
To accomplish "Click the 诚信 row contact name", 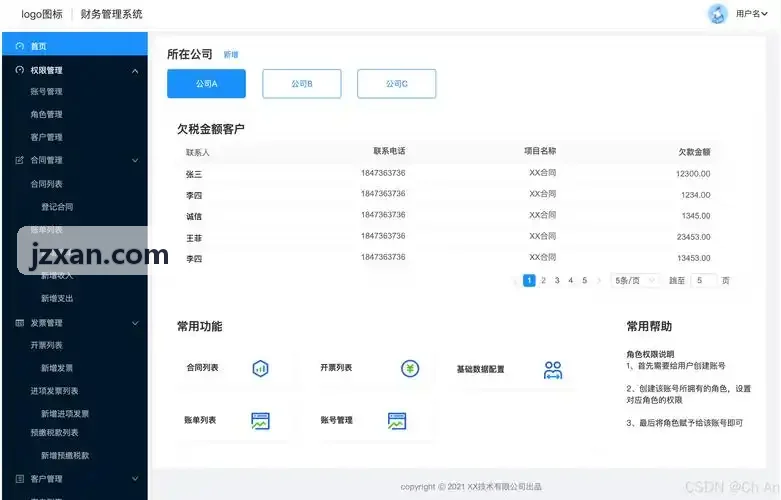I will point(194,217).
